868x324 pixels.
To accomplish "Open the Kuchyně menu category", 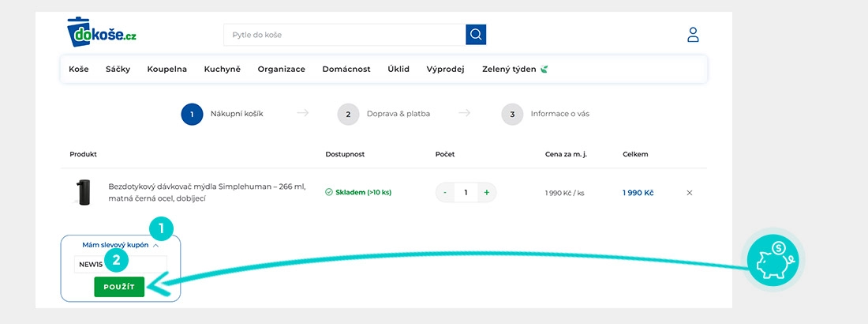I will pyautogui.click(x=222, y=70).
